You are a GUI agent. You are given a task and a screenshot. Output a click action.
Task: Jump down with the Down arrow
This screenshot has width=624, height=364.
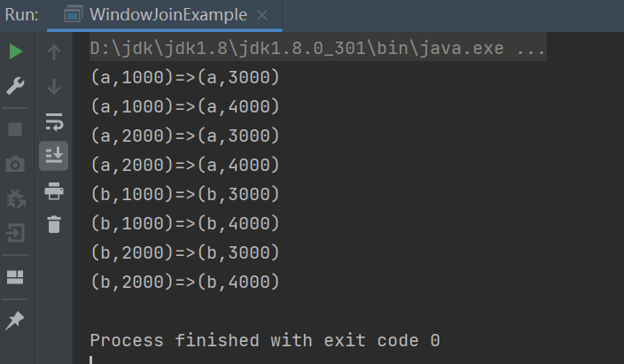54,87
